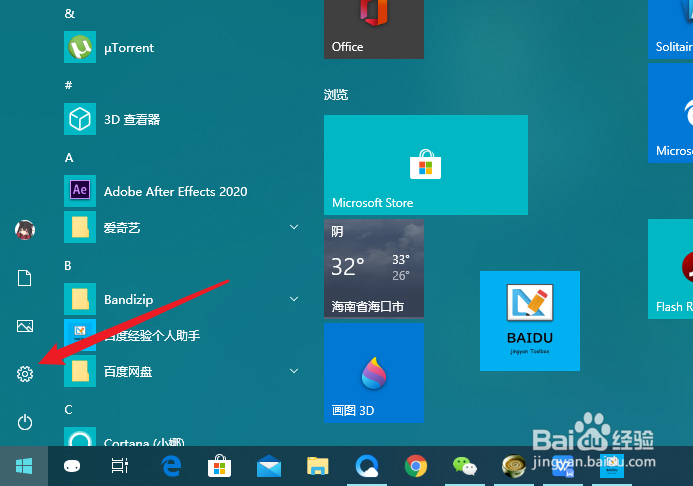693x486 pixels.
Task: Open File Explorer from the taskbar
Action: (318, 466)
